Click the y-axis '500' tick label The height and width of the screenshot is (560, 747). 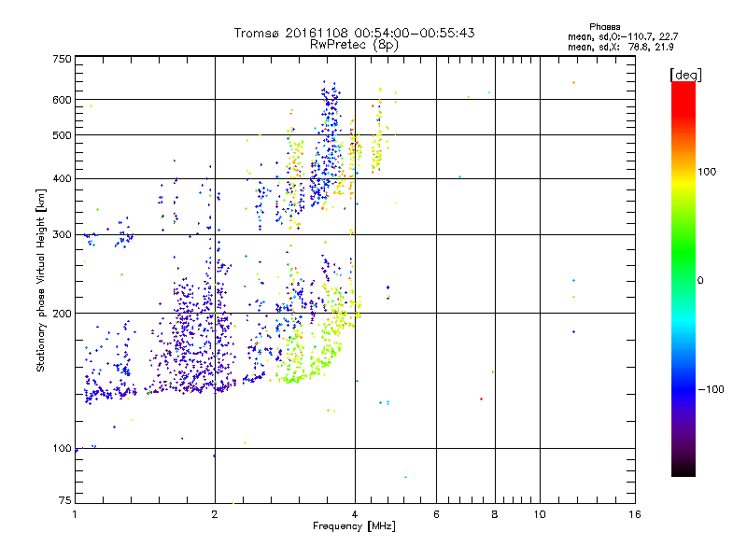tap(62, 135)
